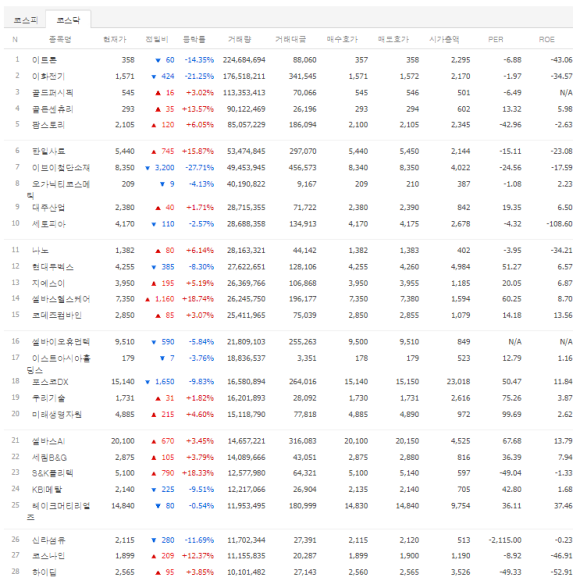
Task: Open stock 대주산업 in row 9
Action: [x=48, y=208]
